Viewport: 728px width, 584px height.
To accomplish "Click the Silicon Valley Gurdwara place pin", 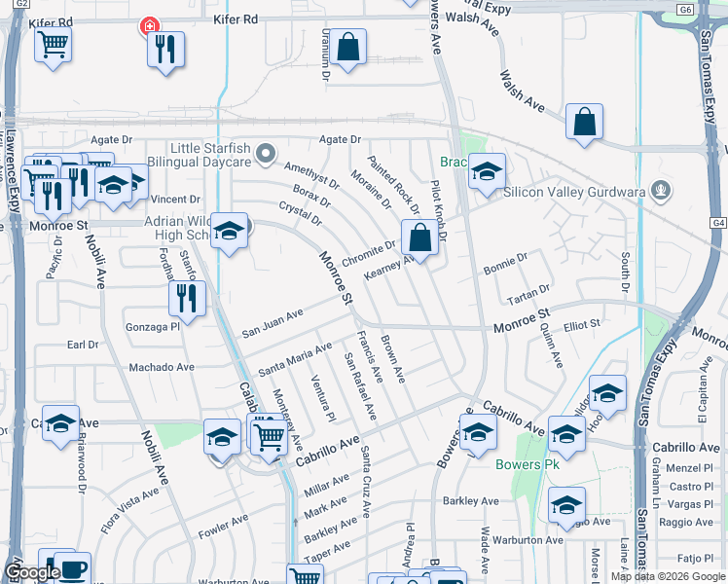I will pos(661,192).
